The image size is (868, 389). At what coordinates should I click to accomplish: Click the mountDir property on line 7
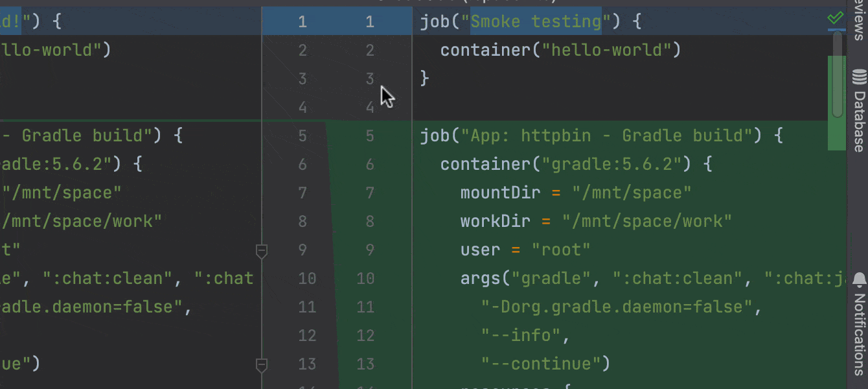[x=500, y=193]
